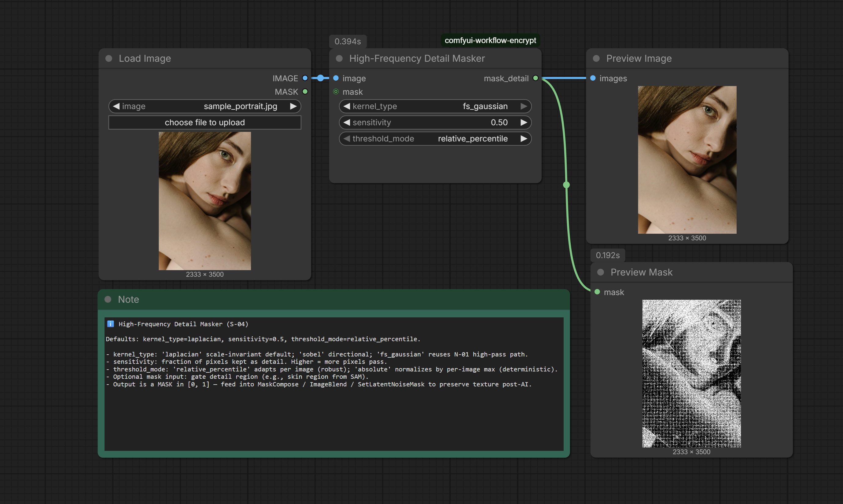Click the comfyui-workflow-encrypt badge

click(490, 40)
